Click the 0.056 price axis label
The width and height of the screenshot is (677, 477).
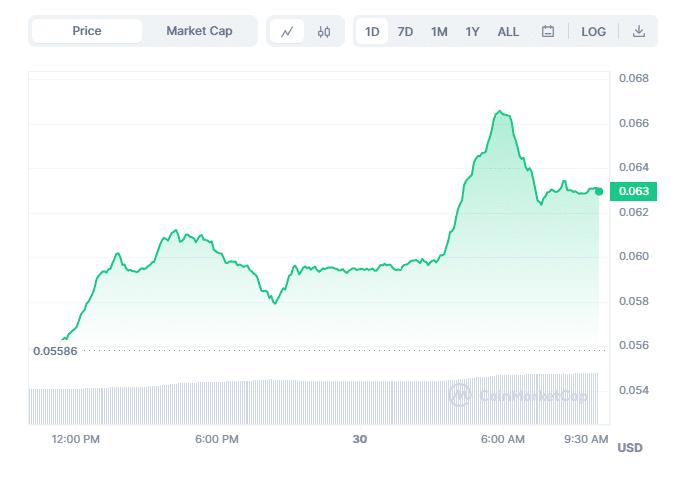tap(634, 345)
